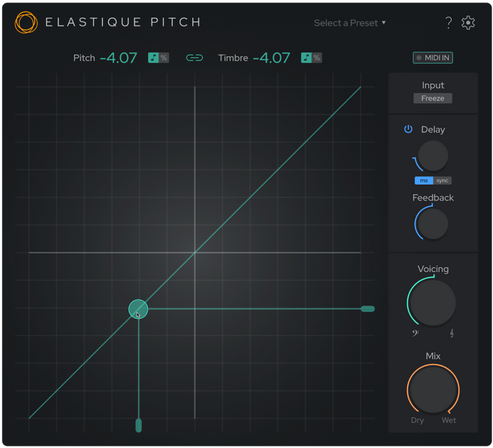493x448 pixels.
Task: Click the Delay section label
Action: 433,129
